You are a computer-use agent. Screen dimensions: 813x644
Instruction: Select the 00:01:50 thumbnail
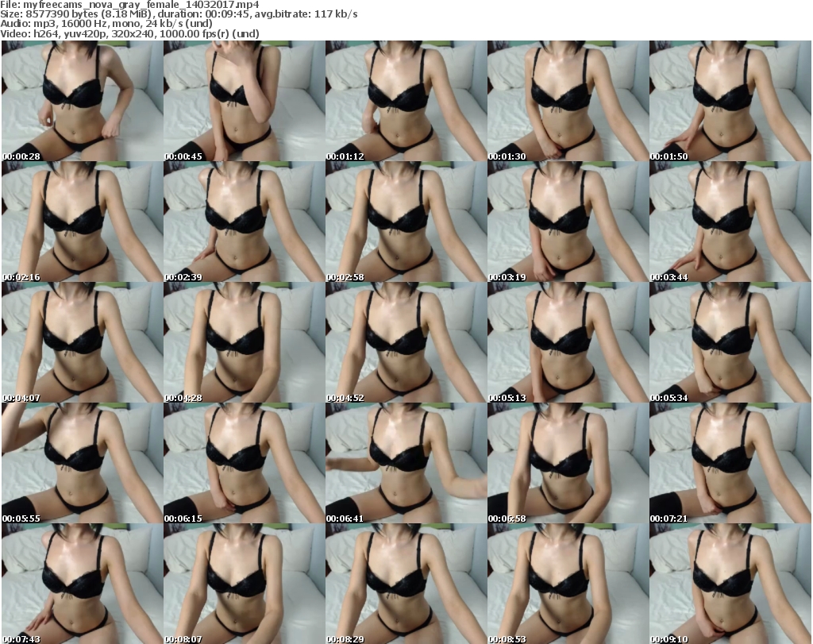click(x=730, y=101)
